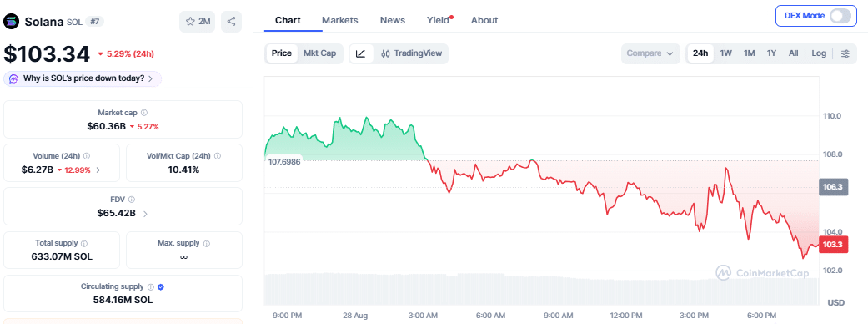Click the SOL ticker symbol text
Viewport: 868px width, 324px height.
[74, 23]
